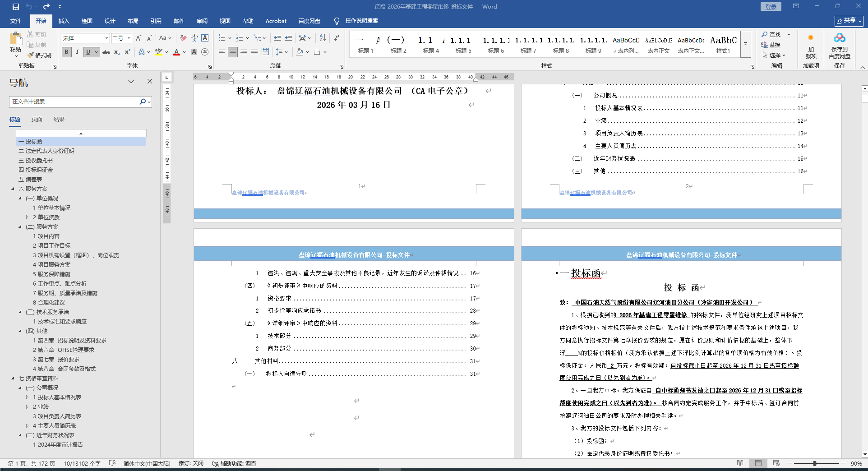Viewport: 868px width, 471px height.
Task: Click the navigation search input field
Action: coord(74,102)
